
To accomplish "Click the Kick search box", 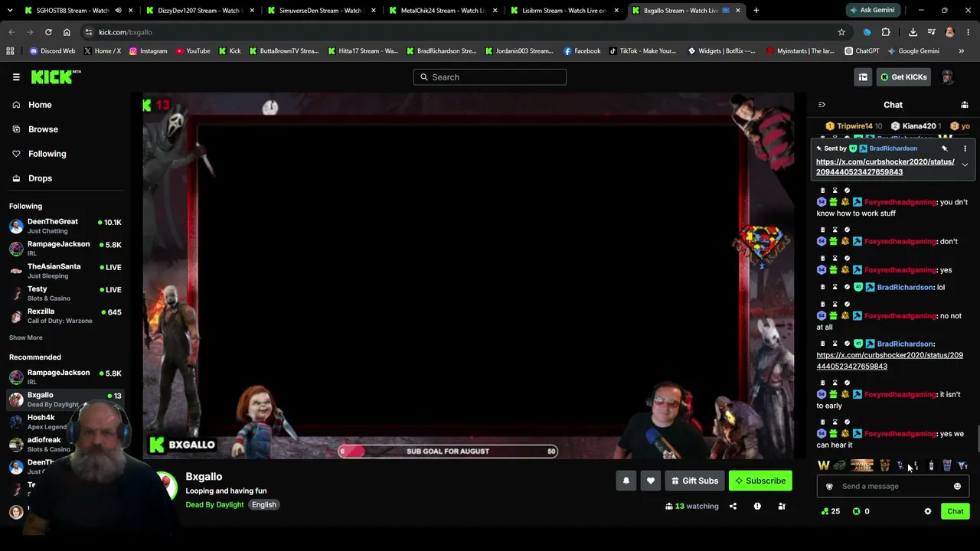I will [490, 77].
